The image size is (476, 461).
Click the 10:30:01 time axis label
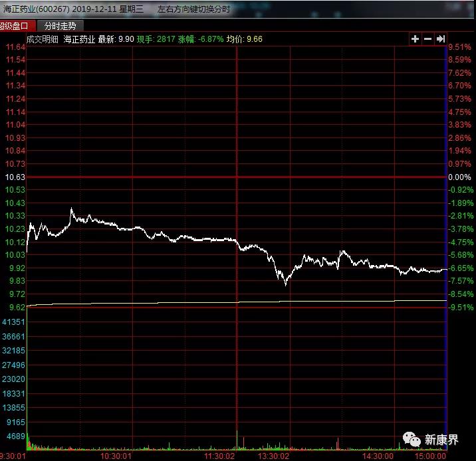pyautogui.click(x=116, y=456)
